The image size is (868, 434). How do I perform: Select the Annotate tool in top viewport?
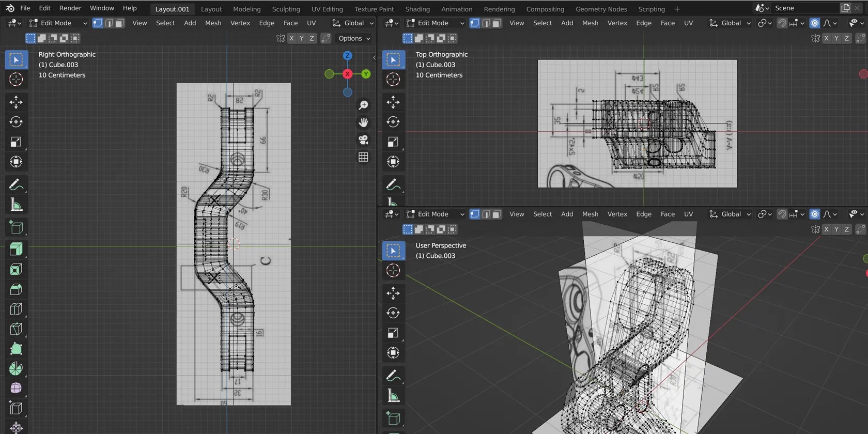(x=393, y=185)
